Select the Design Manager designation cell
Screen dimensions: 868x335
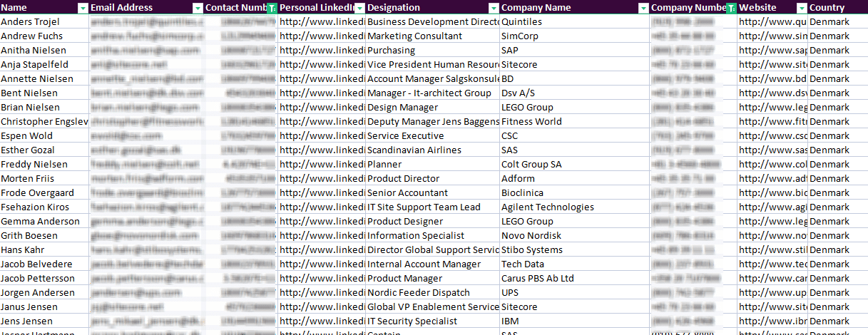433,108
